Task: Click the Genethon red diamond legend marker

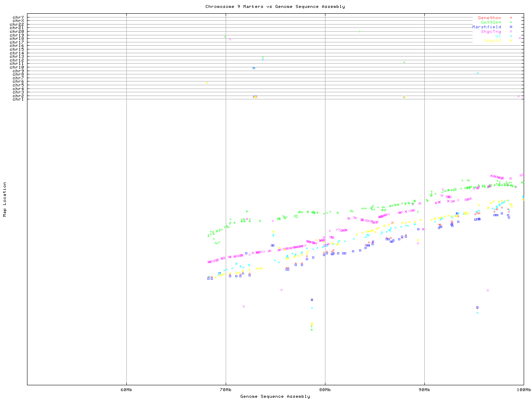Action: [511, 18]
